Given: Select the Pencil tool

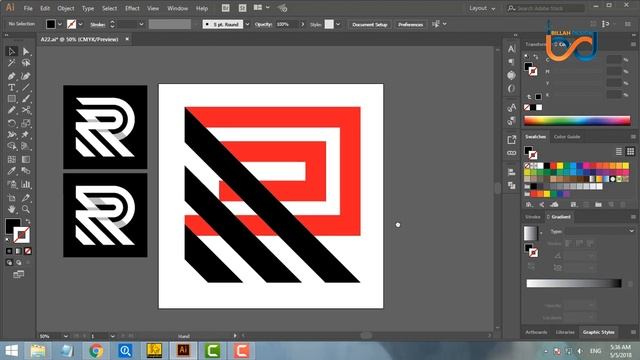Looking at the screenshot, I should [x=11, y=110].
